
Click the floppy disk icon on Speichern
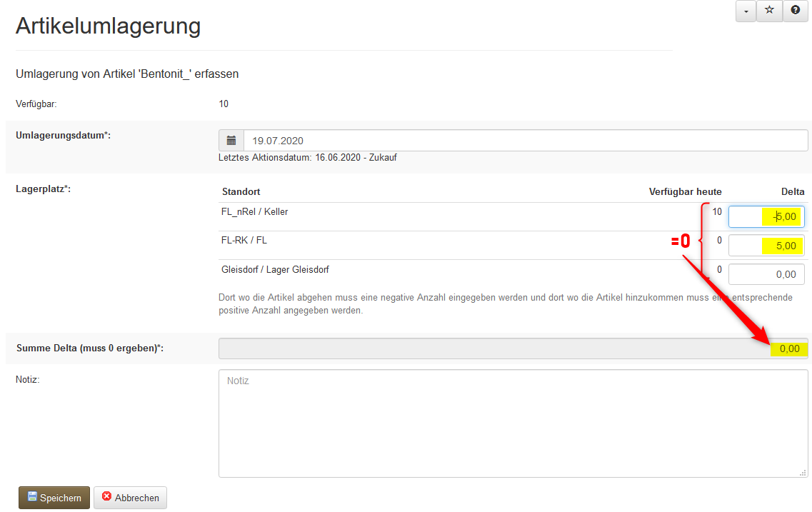pos(31,497)
